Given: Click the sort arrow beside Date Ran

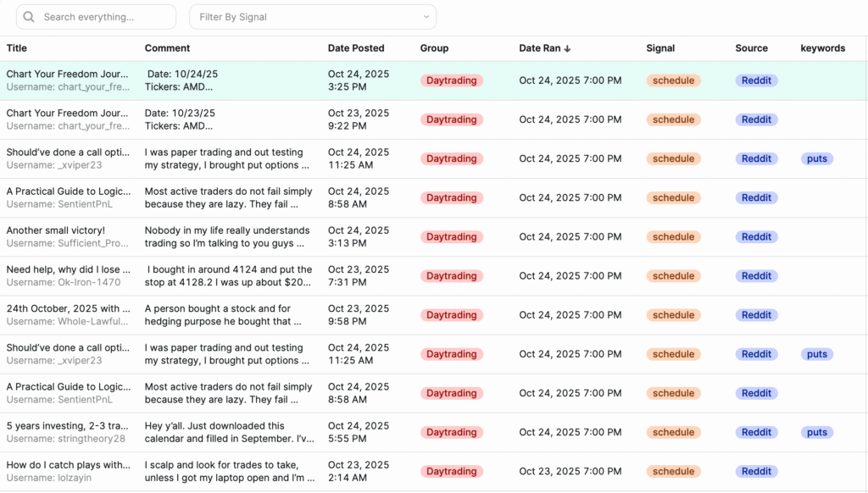Looking at the screenshot, I should coord(567,49).
